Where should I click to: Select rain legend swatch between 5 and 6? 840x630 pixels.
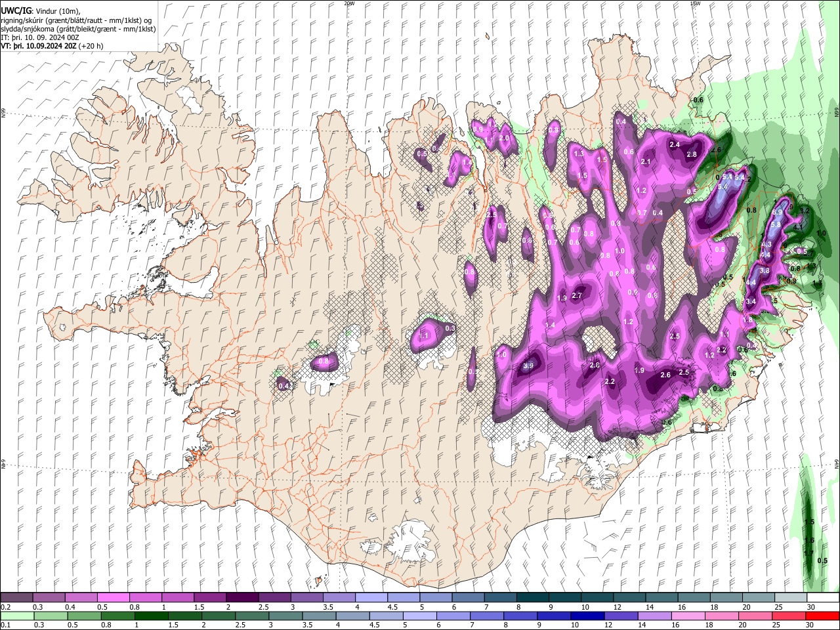tap(419, 616)
